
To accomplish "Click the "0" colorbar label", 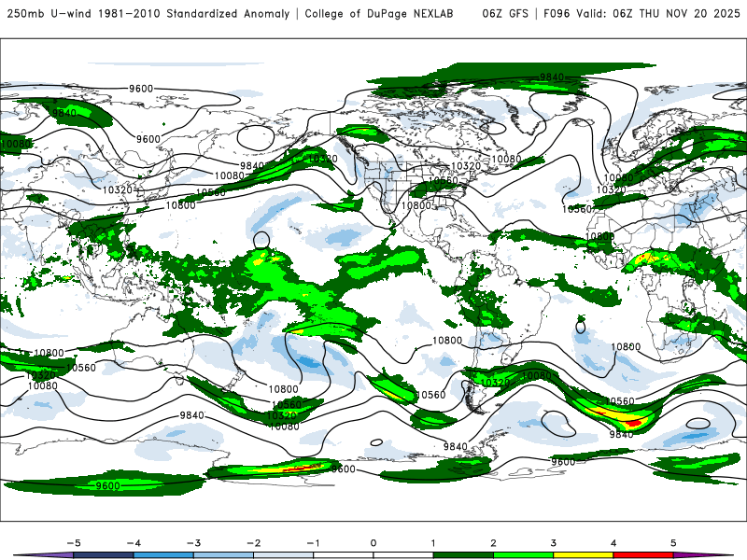I will pos(373,543).
